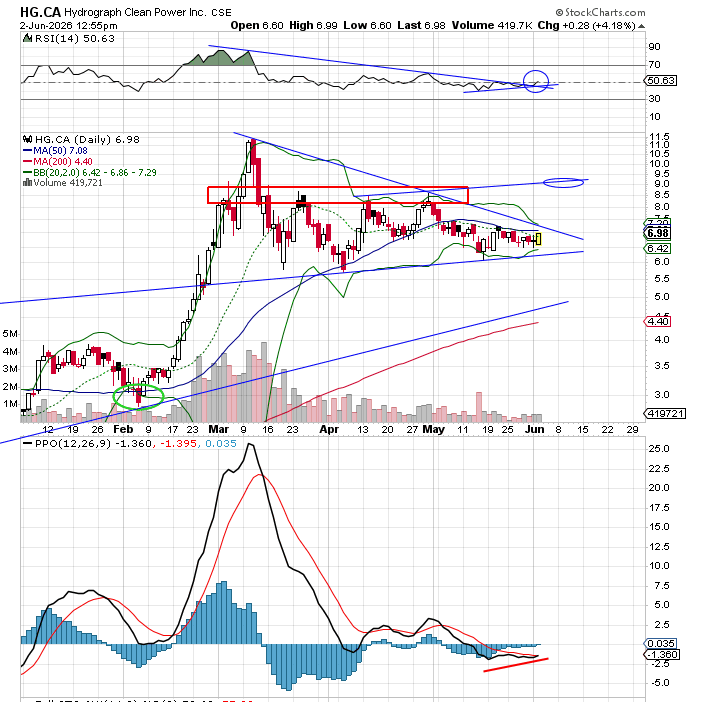Click the candlestick icon before HG.CA (Daily)
The image size is (705, 702).
[x=28, y=139]
